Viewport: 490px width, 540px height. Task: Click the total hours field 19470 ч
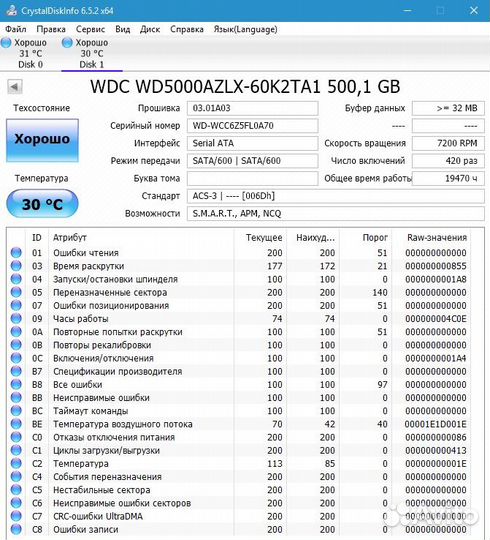448,178
